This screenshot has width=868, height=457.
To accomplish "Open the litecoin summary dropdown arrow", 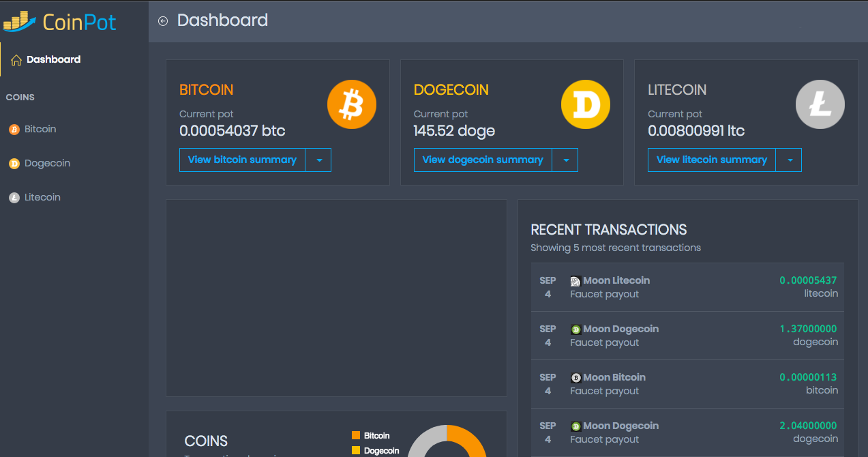I will (789, 160).
